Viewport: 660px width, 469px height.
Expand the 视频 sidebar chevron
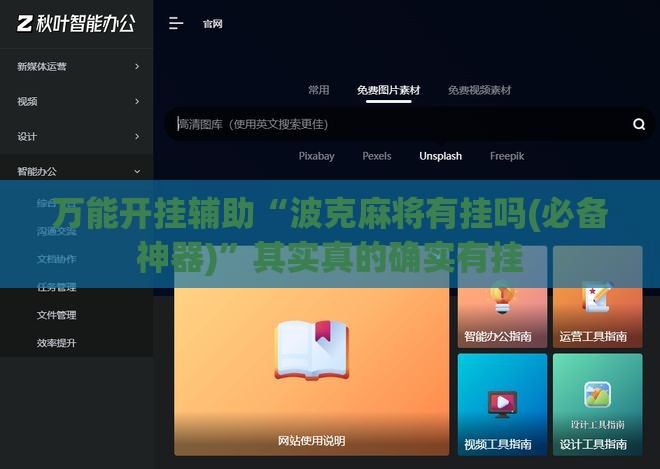click(137, 101)
